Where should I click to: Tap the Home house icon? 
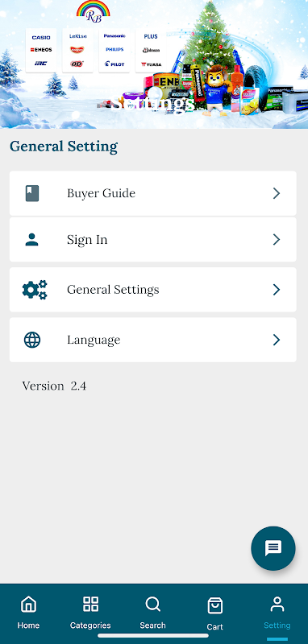(28, 605)
